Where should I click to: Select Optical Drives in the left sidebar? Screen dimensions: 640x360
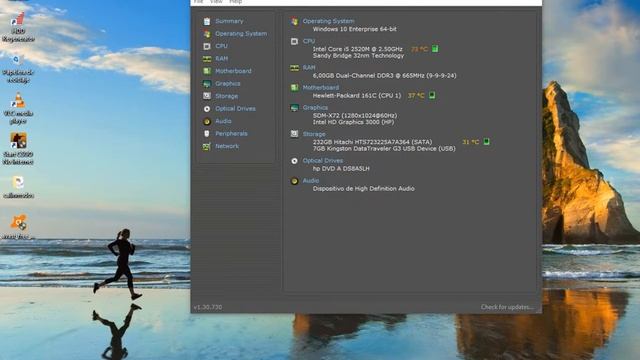point(235,109)
